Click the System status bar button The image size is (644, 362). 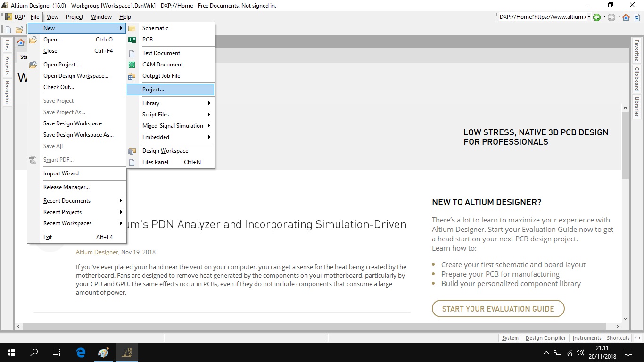[x=510, y=338]
